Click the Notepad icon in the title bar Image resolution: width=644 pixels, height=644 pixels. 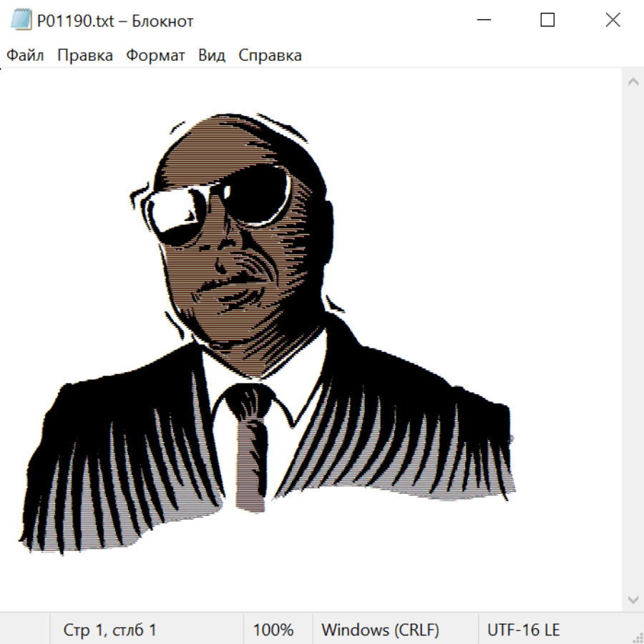click(x=22, y=21)
